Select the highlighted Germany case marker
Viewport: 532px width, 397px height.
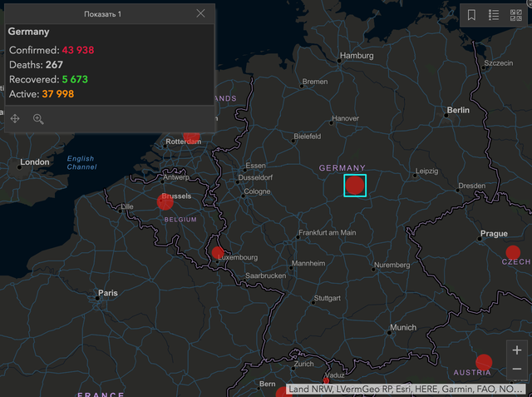(355, 185)
